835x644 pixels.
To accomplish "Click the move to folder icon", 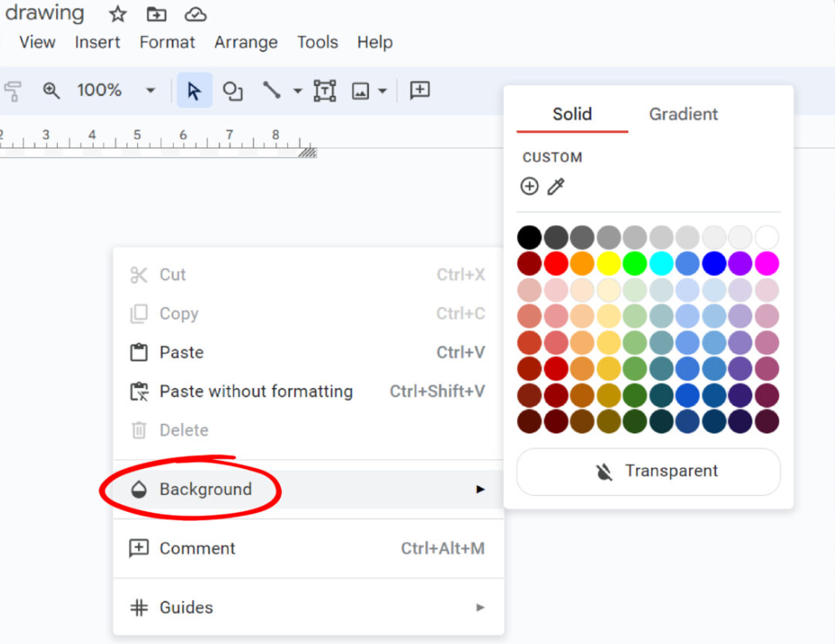I will click(x=156, y=14).
